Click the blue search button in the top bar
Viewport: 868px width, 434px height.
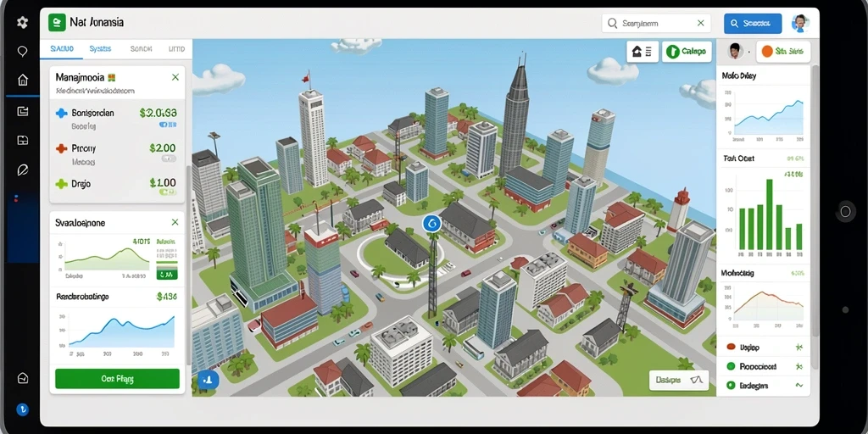753,23
